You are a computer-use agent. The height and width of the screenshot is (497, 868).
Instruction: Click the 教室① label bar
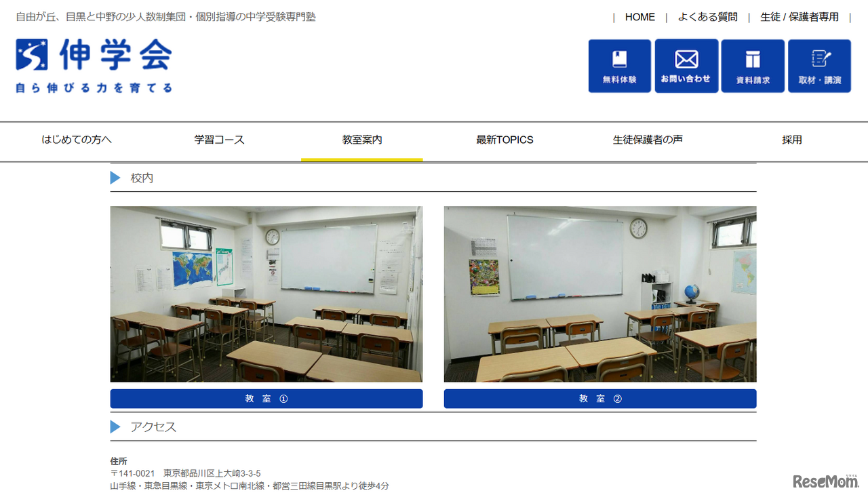pos(266,399)
